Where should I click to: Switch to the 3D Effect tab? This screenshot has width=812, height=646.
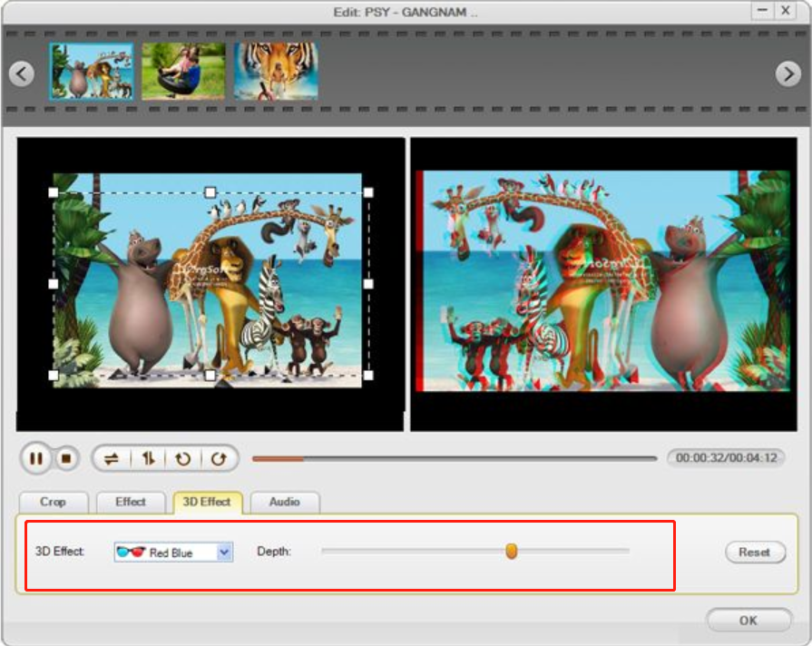point(207,502)
